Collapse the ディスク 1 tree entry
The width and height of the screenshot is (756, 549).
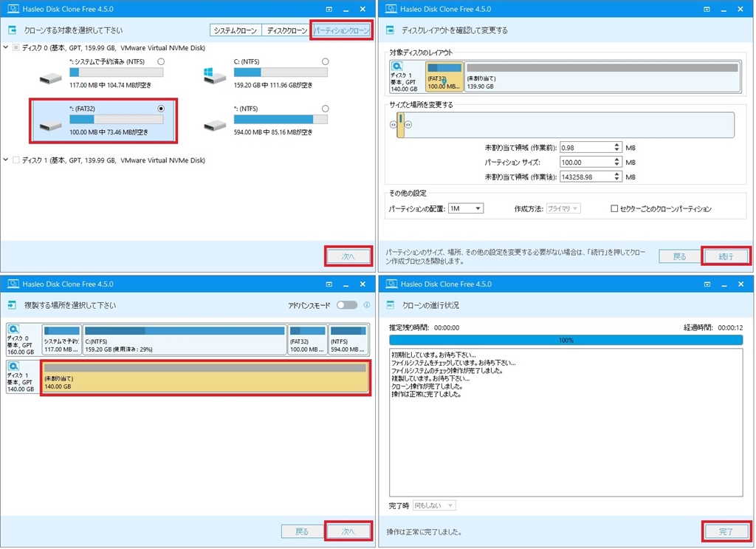(6, 160)
